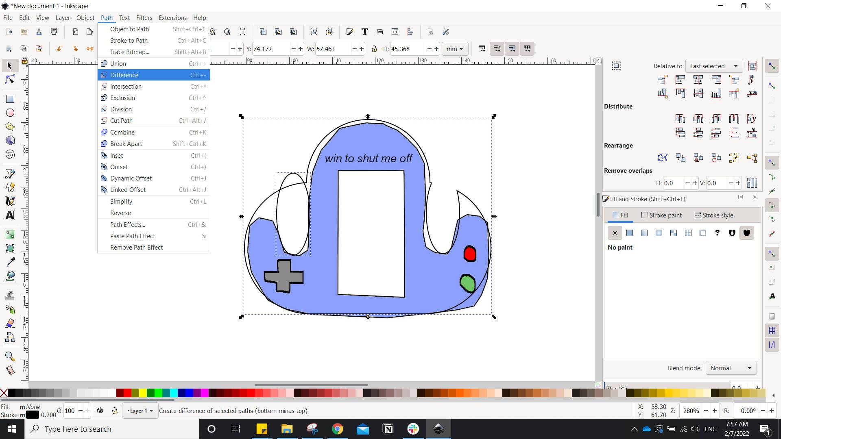Select the Star polygon tool
Screen dimensions: 868x439
10,126
